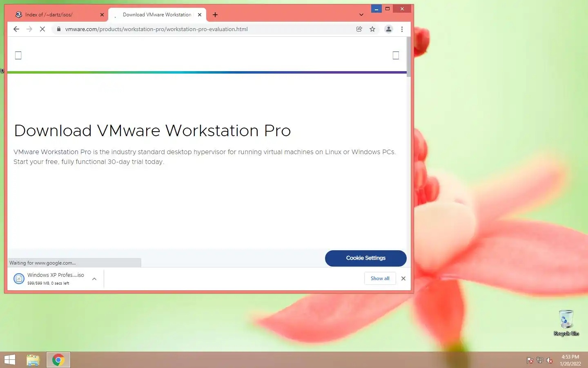Close the Index of /~dartz/isos/ tab

[x=102, y=15]
